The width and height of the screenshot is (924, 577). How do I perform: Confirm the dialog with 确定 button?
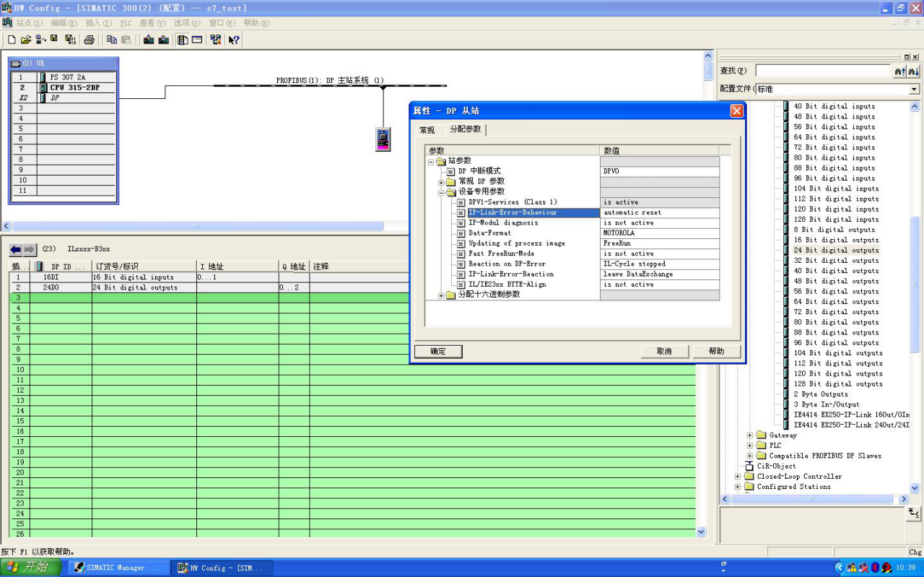coord(438,352)
